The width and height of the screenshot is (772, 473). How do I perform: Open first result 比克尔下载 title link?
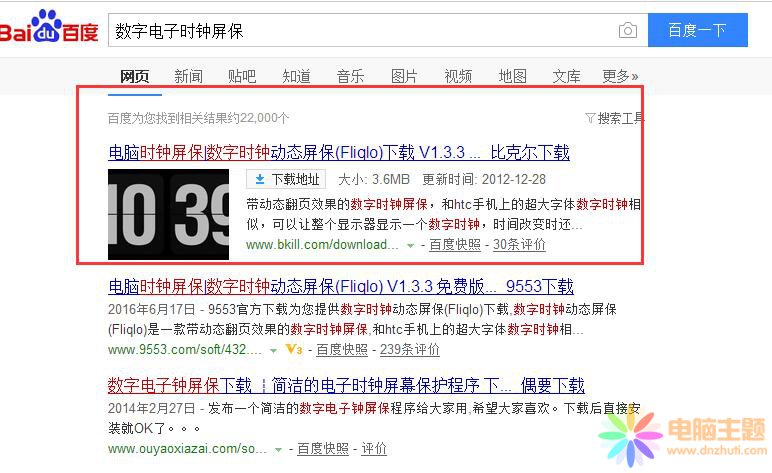click(x=339, y=153)
